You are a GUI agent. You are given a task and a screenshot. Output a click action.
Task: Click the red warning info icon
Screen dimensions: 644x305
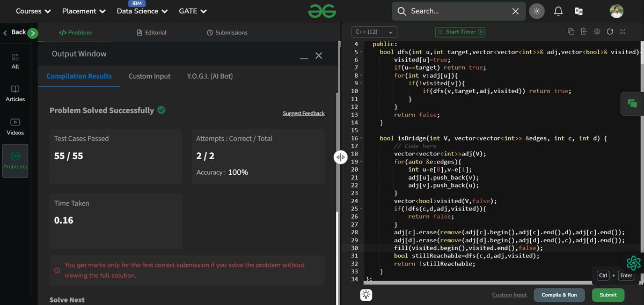click(57, 270)
